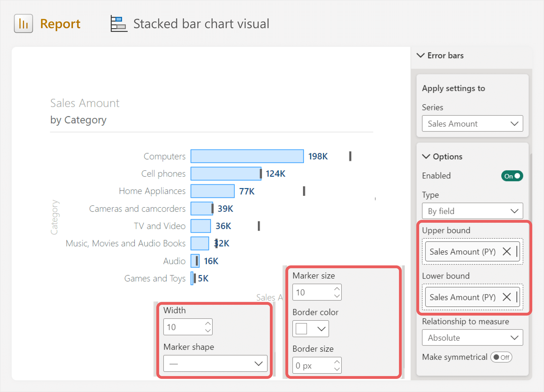Collapse the Options section
Screen dimensions: 544x392
pos(426,156)
